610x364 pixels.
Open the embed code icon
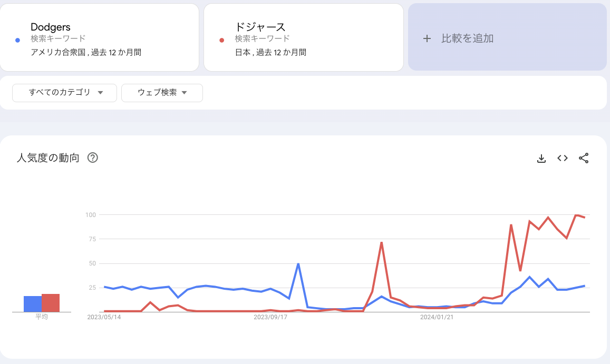[x=563, y=158]
